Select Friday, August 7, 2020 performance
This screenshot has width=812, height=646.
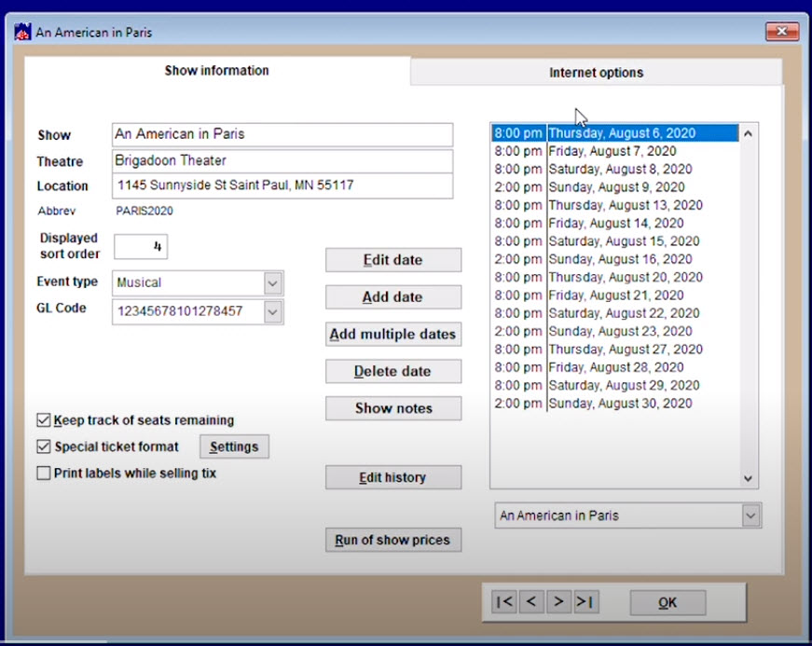click(614, 151)
